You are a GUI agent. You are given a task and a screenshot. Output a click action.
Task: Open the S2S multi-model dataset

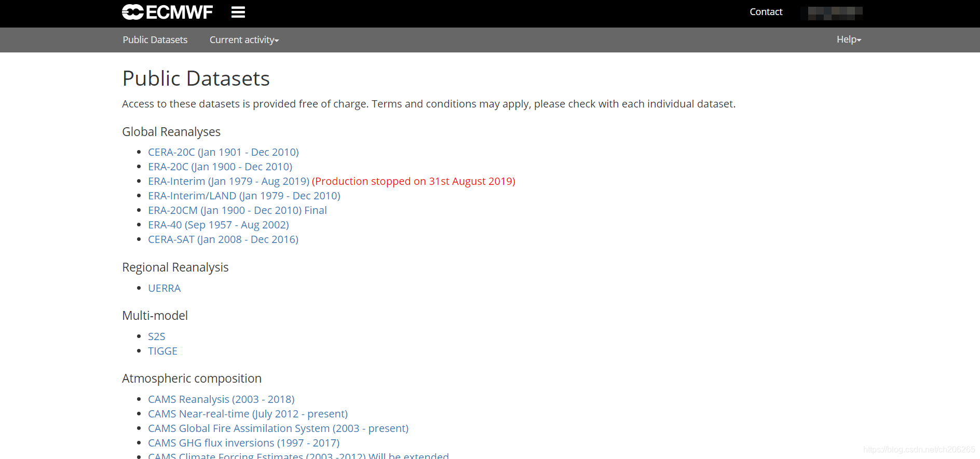coord(157,336)
